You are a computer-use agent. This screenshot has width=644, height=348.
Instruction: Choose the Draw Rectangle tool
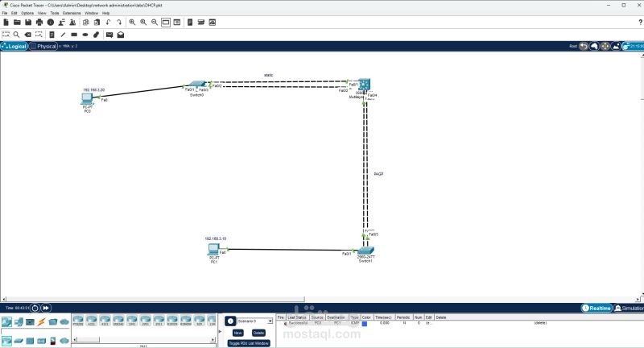[74, 35]
